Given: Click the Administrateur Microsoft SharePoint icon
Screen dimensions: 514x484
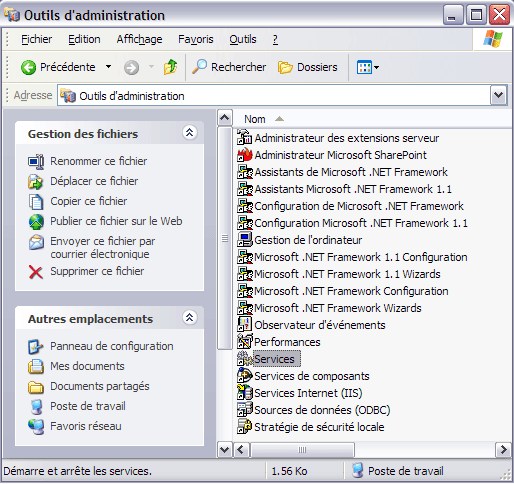Looking at the screenshot, I should (x=245, y=155).
